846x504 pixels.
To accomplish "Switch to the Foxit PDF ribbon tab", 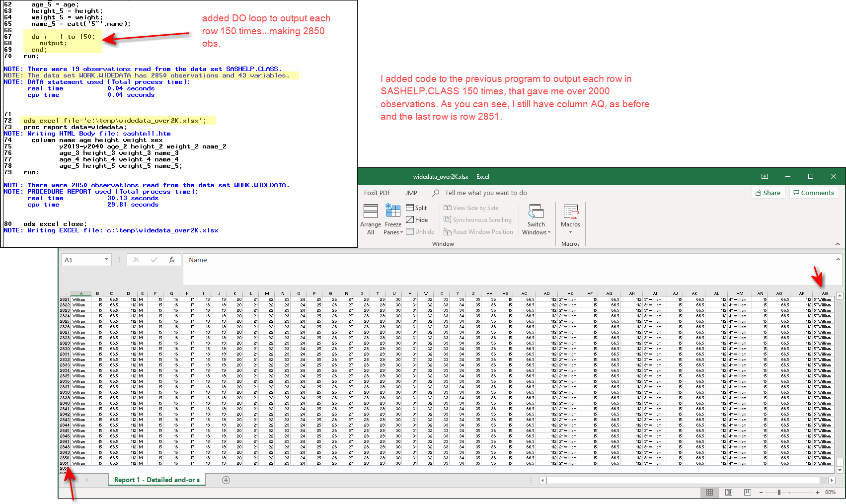I will 377,193.
